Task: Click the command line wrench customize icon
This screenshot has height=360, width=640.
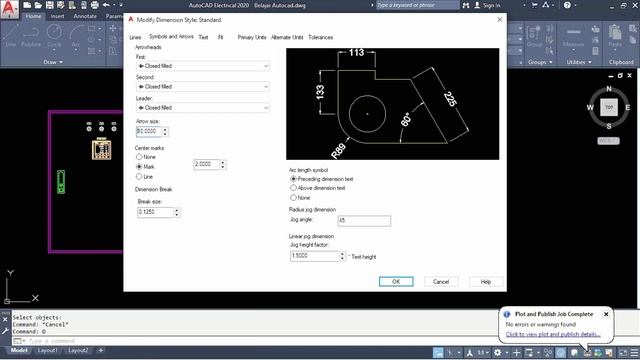Action: click(x=5, y=331)
